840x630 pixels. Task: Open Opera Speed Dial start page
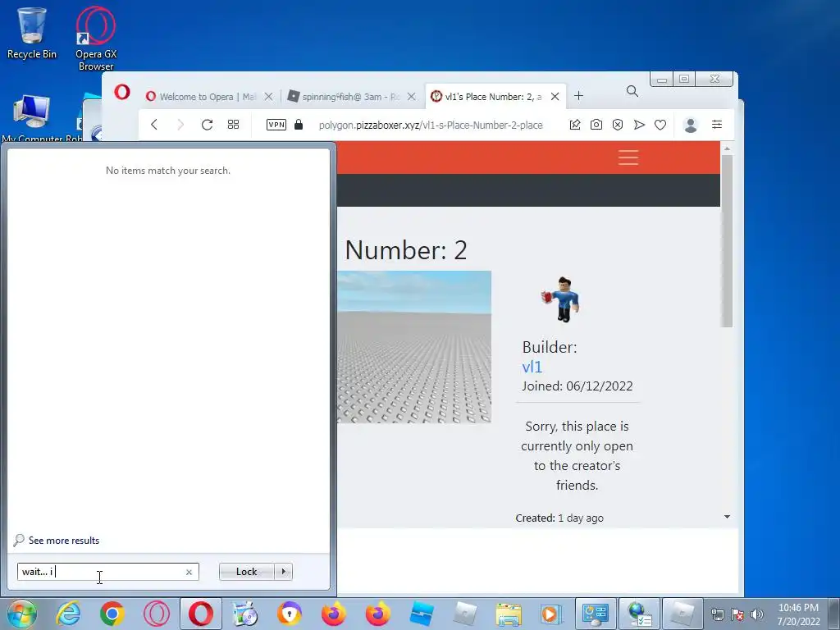tap(233, 125)
